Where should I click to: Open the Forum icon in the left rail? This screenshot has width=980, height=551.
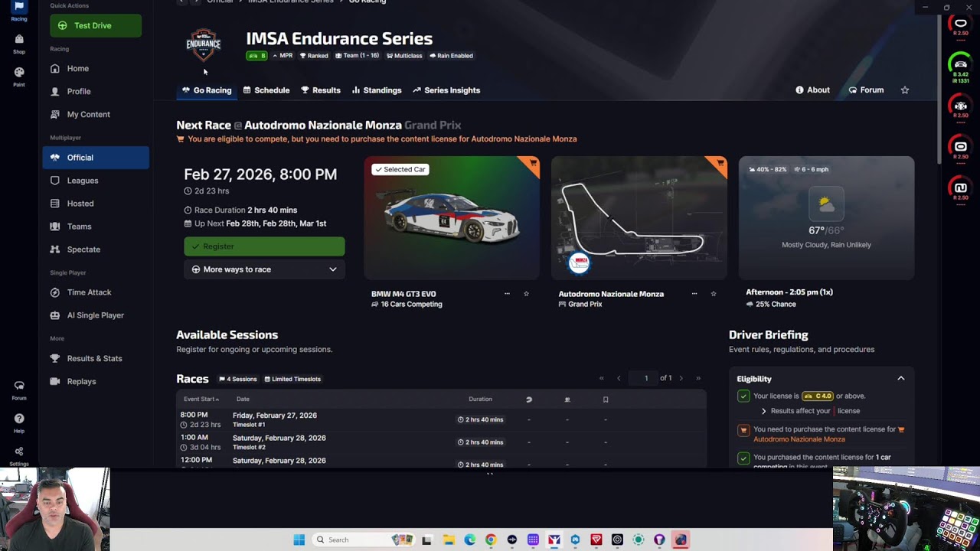tap(19, 390)
